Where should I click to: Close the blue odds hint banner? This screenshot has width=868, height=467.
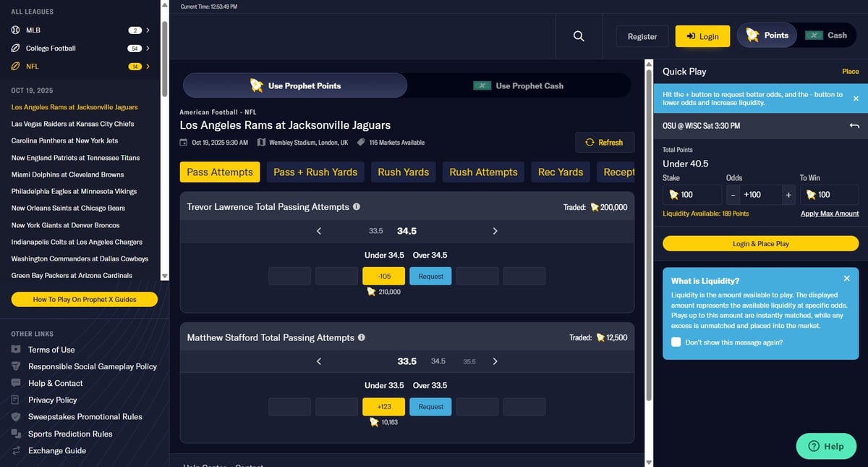(x=856, y=98)
